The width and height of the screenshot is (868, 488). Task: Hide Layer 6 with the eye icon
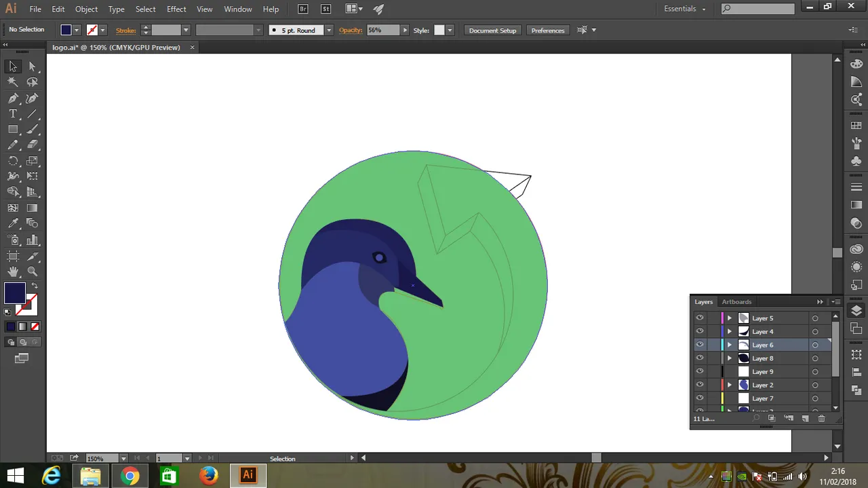[700, 345]
